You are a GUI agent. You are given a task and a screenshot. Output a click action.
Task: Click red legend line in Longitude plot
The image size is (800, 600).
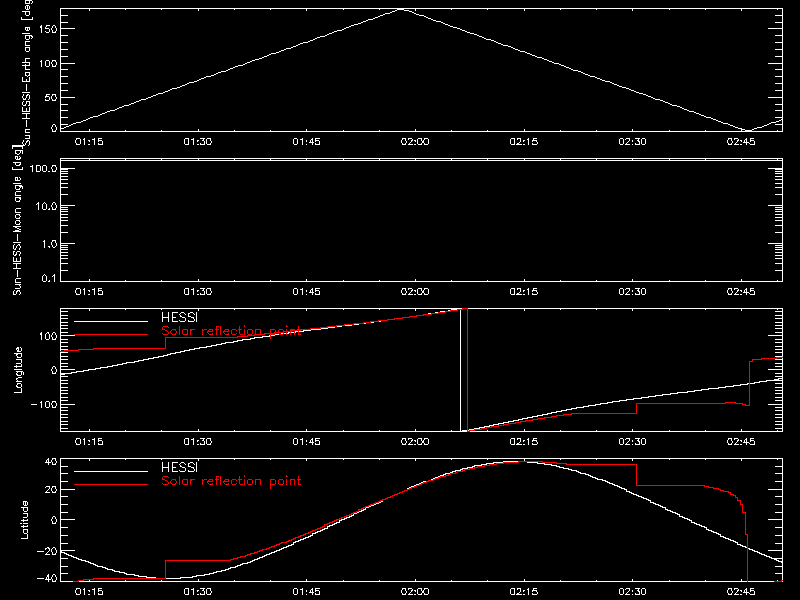(x=111, y=335)
